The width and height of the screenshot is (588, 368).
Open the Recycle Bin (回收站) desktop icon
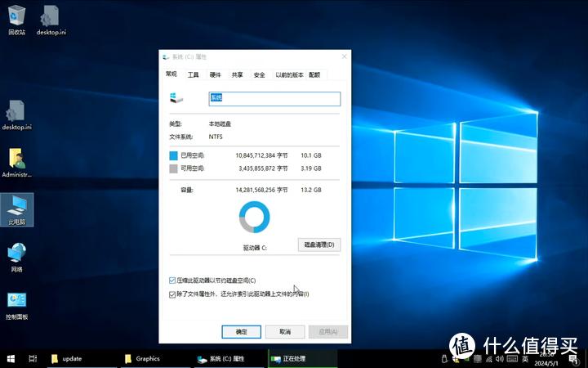click(16, 16)
